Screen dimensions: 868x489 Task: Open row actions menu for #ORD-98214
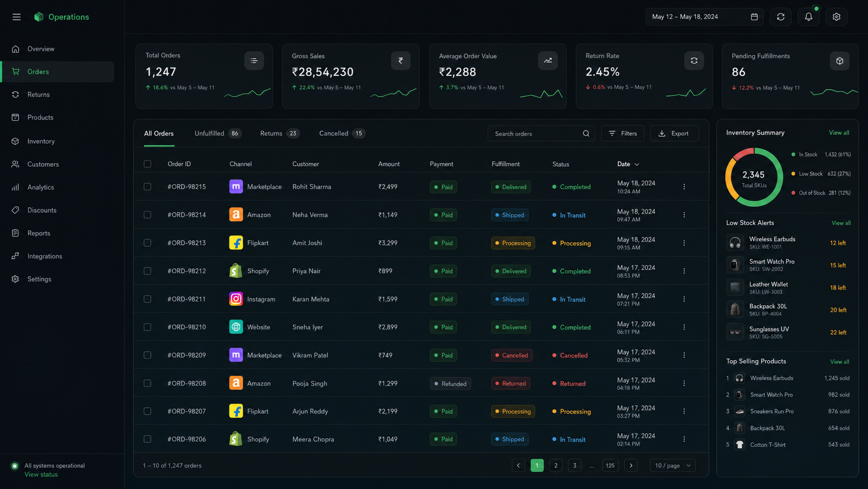684,215
